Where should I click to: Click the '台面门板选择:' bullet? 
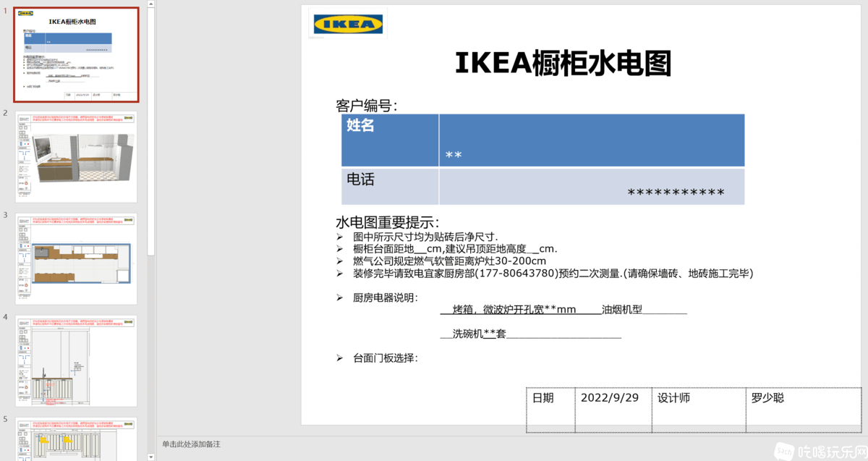[386, 358]
